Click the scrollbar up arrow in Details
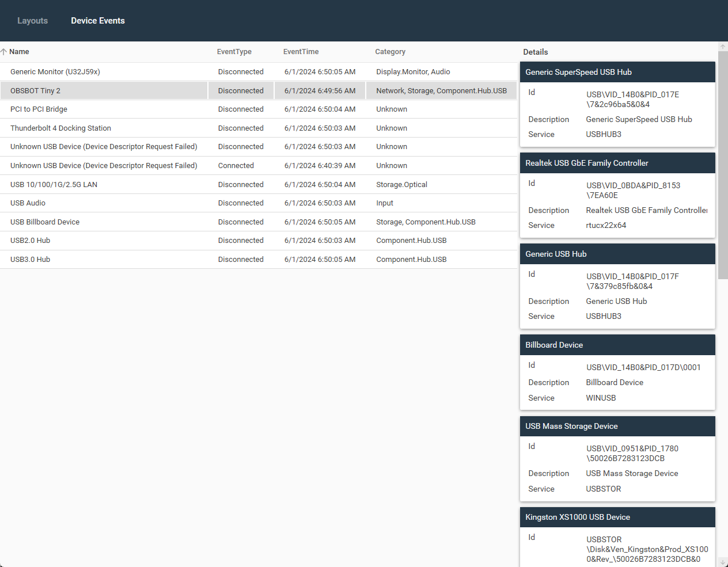This screenshot has height=567, width=728. point(723,47)
